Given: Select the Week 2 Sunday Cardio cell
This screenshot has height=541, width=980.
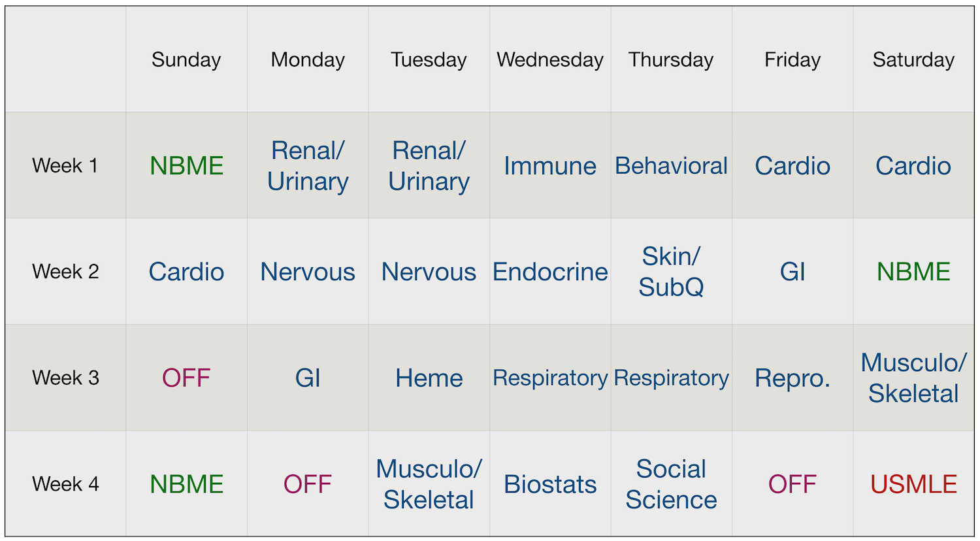Looking at the screenshot, I should click(186, 272).
